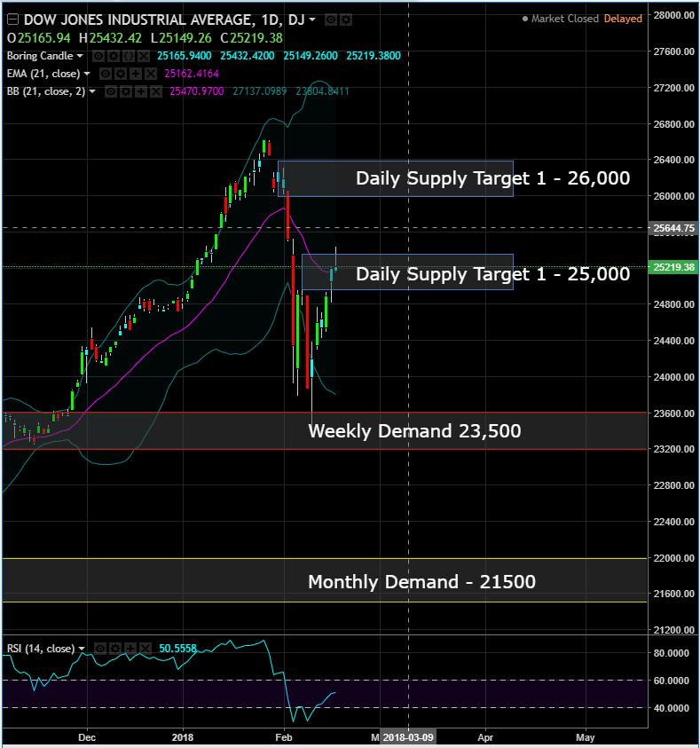Select the Daily Supply Target 26,000 rectangle
Viewport: 700px width, 748px height.
[x=396, y=178]
